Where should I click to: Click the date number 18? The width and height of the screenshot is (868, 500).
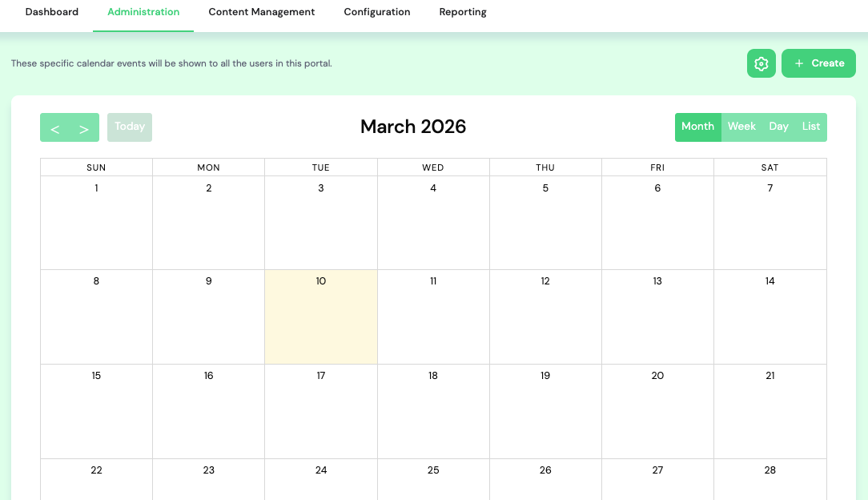pos(433,376)
